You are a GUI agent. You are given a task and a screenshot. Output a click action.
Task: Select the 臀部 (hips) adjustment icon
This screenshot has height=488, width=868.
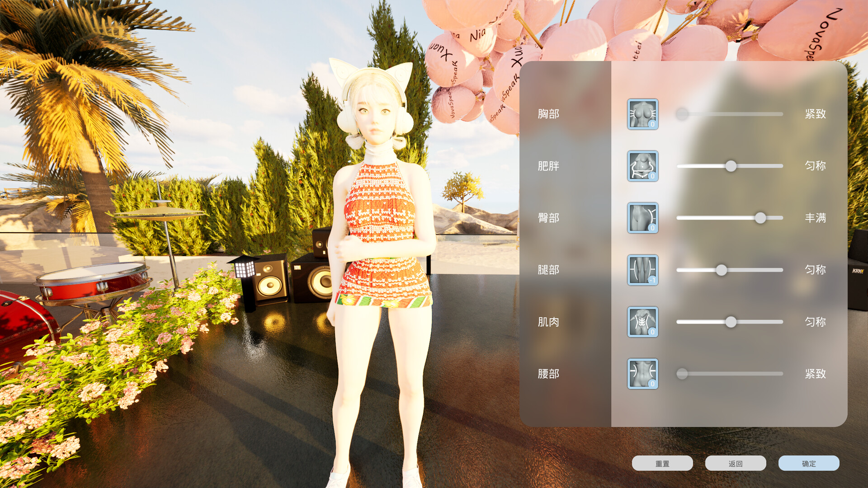coord(642,218)
